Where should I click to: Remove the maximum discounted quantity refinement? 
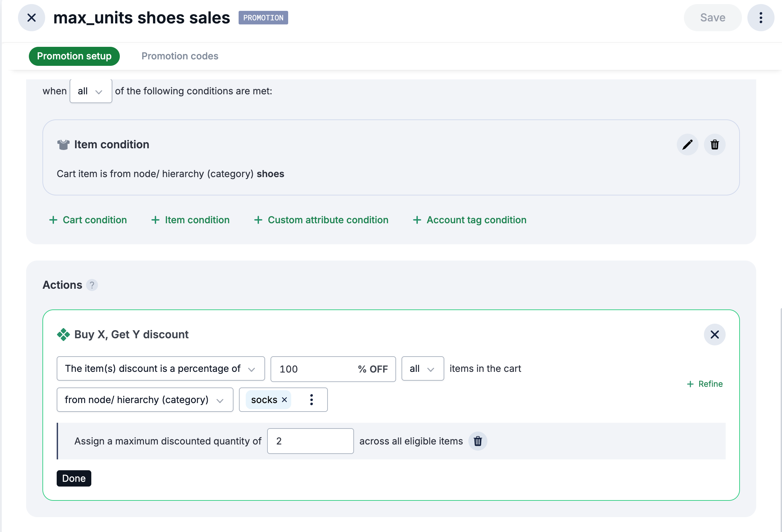tap(478, 441)
